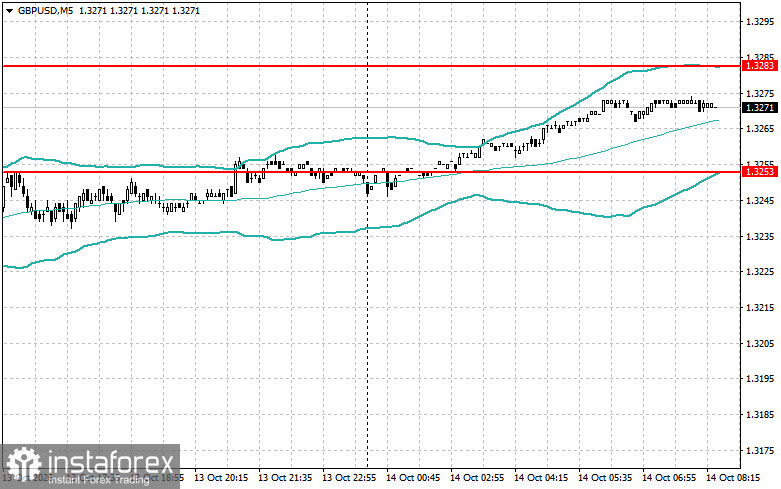Click the 14 Oct 02:55 time label
The image size is (781, 489).
point(477,477)
